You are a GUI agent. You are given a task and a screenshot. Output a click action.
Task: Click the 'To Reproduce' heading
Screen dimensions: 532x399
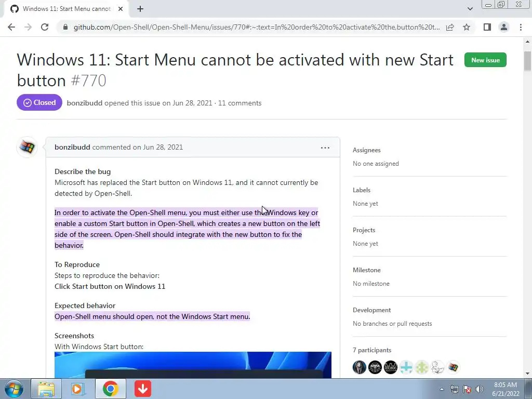(77, 264)
